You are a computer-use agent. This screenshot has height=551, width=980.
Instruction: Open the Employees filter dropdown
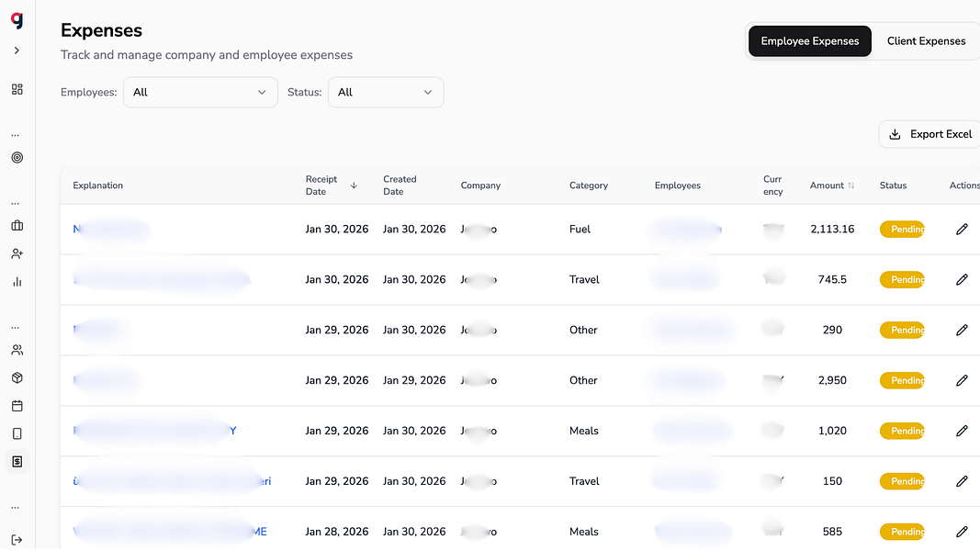click(200, 92)
